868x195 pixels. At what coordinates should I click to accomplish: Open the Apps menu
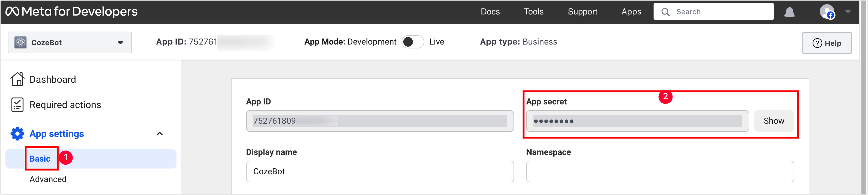631,12
